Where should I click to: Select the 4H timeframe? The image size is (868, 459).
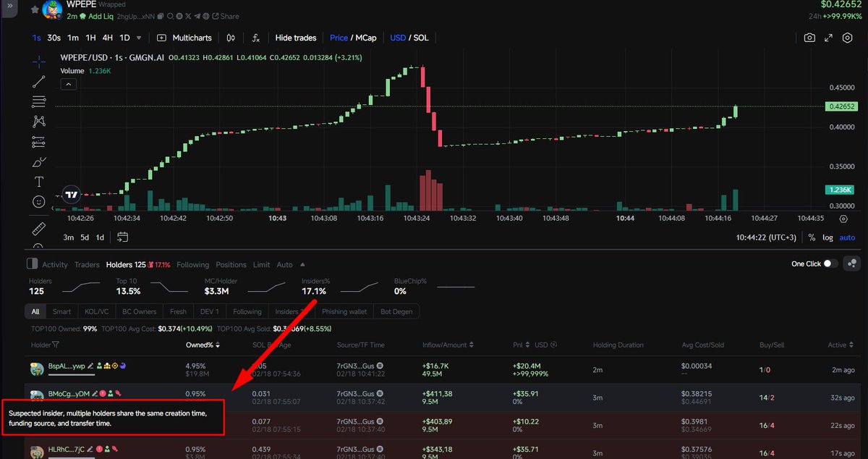tap(107, 38)
